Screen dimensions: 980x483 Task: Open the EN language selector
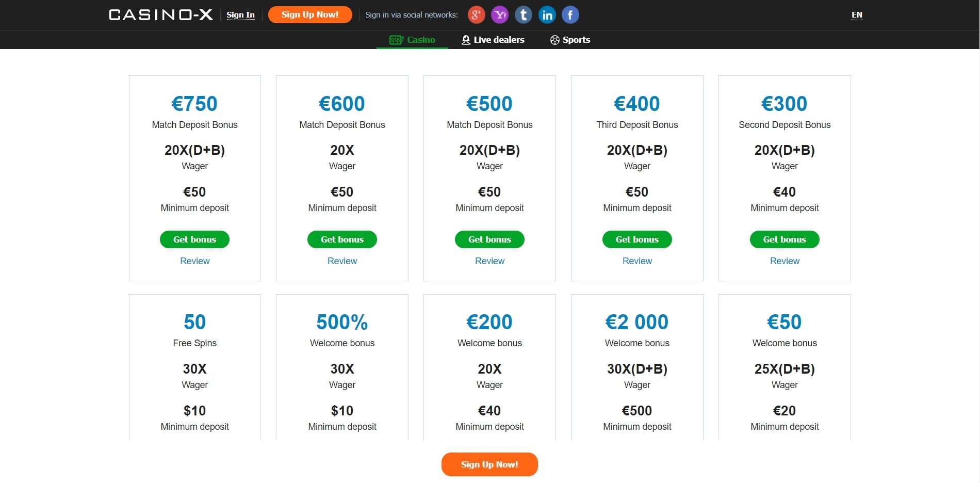(x=857, y=15)
